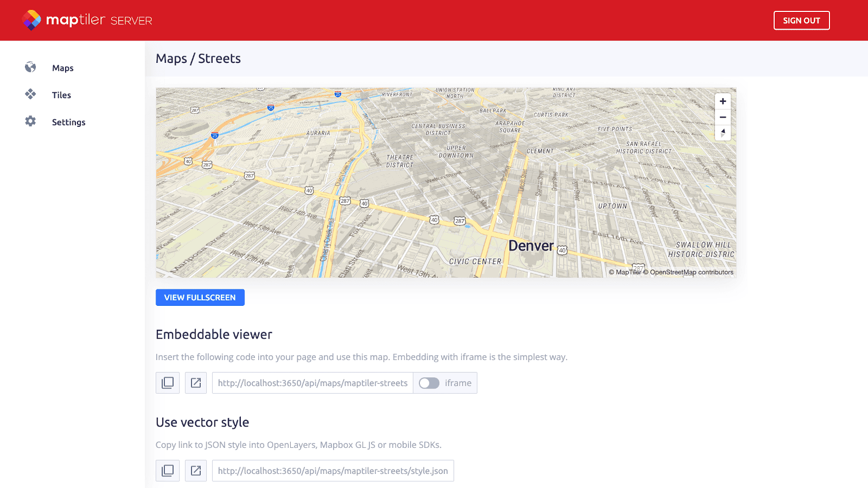Enable the iframe embed toggle
The height and width of the screenshot is (488, 868).
click(429, 383)
